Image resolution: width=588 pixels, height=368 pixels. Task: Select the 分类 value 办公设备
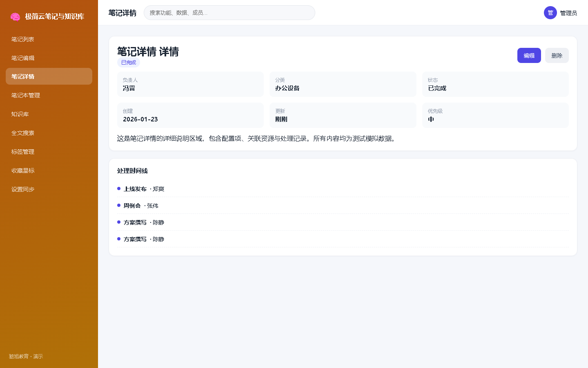pyautogui.click(x=287, y=88)
